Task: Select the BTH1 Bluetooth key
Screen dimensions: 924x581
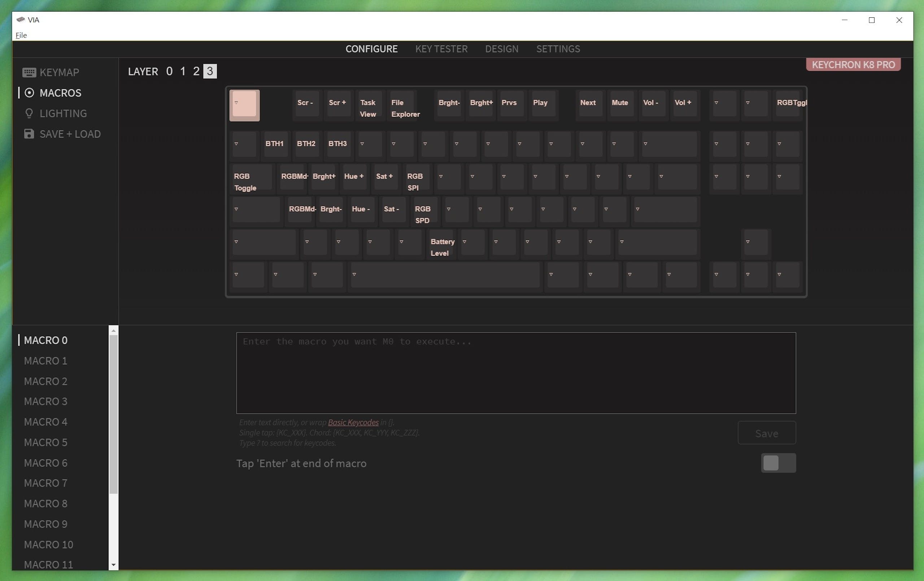Action: (276, 146)
